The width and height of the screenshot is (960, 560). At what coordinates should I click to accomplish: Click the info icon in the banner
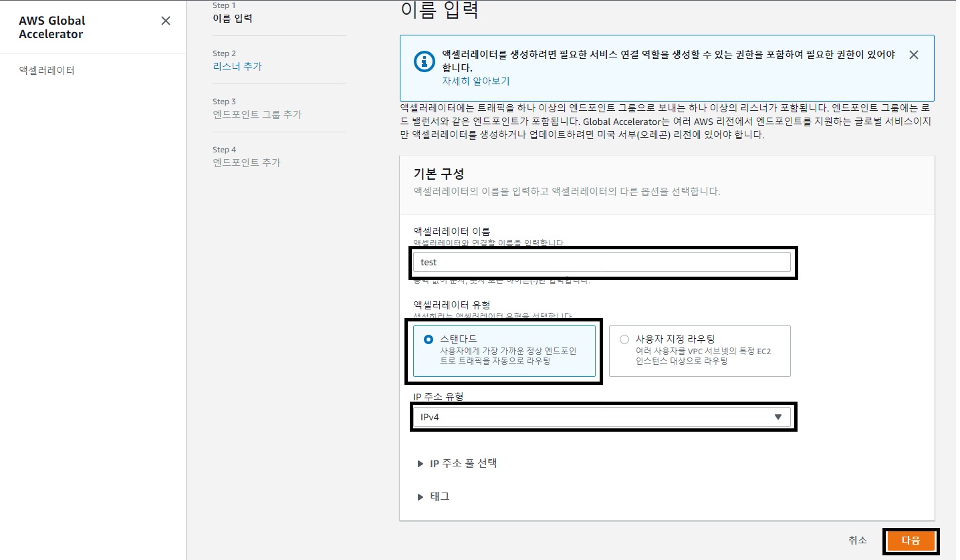tap(424, 61)
